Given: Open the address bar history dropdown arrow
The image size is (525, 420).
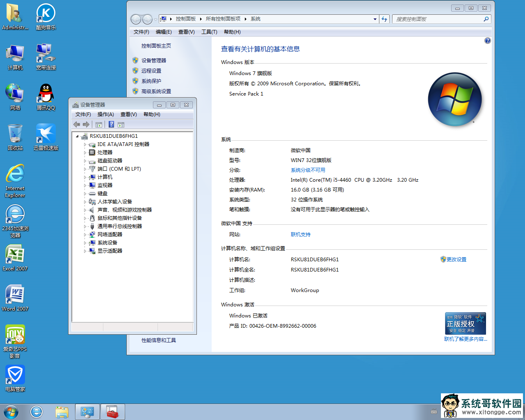Looking at the screenshot, I should click(x=375, y=19).
